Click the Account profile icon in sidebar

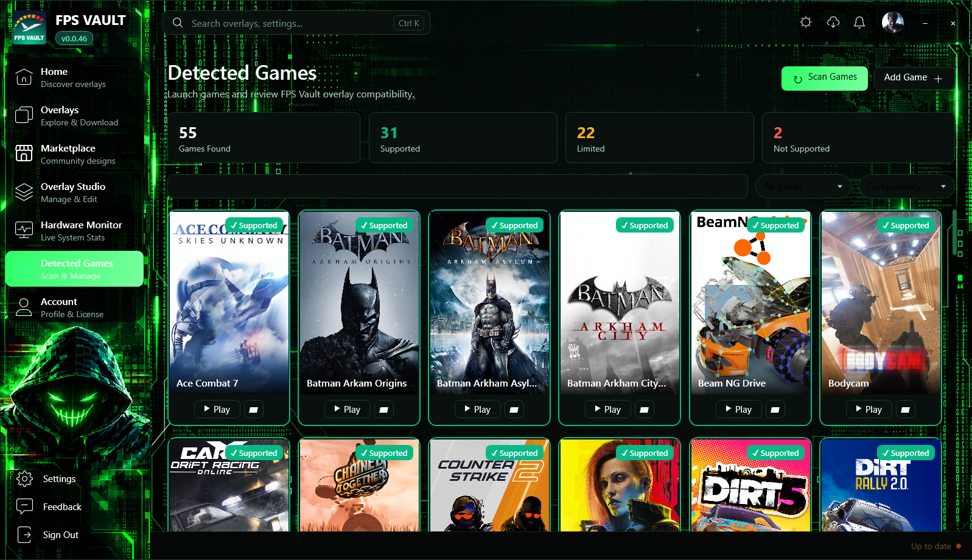pyautogui.click(x=24, y=307)
